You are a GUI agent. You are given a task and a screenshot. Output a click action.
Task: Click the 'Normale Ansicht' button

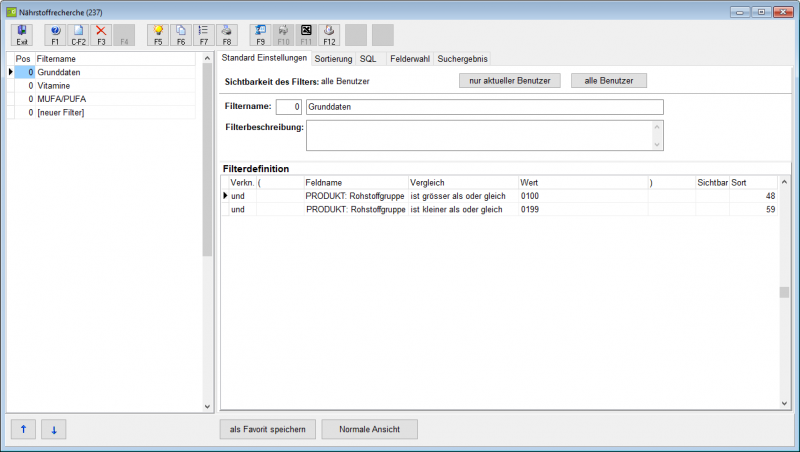point(370,429)
